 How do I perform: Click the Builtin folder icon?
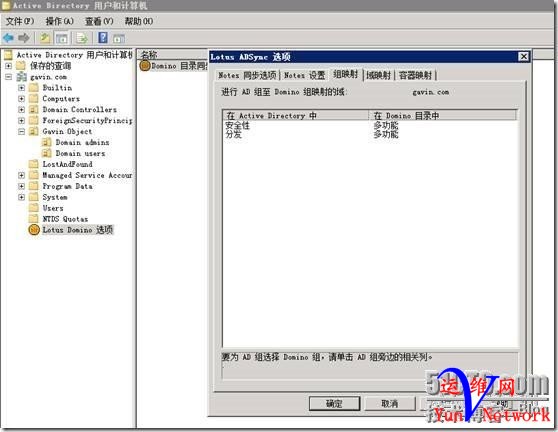(x=33, y=88)
